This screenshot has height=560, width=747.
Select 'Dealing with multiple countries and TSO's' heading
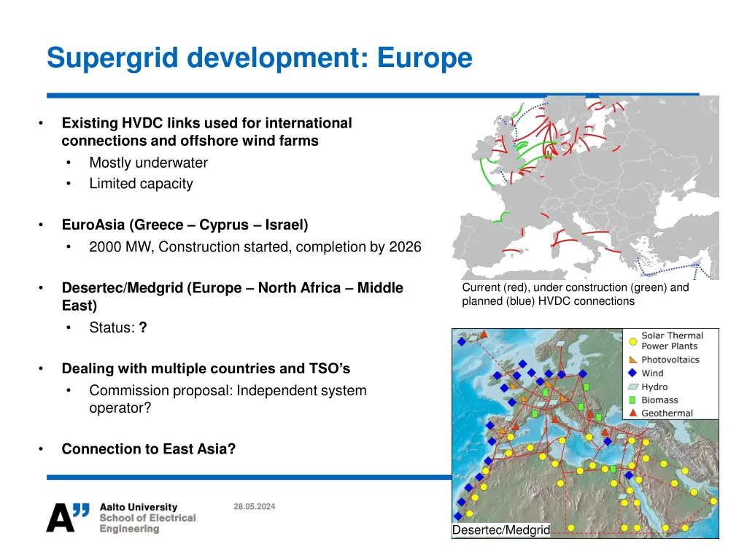206,368
